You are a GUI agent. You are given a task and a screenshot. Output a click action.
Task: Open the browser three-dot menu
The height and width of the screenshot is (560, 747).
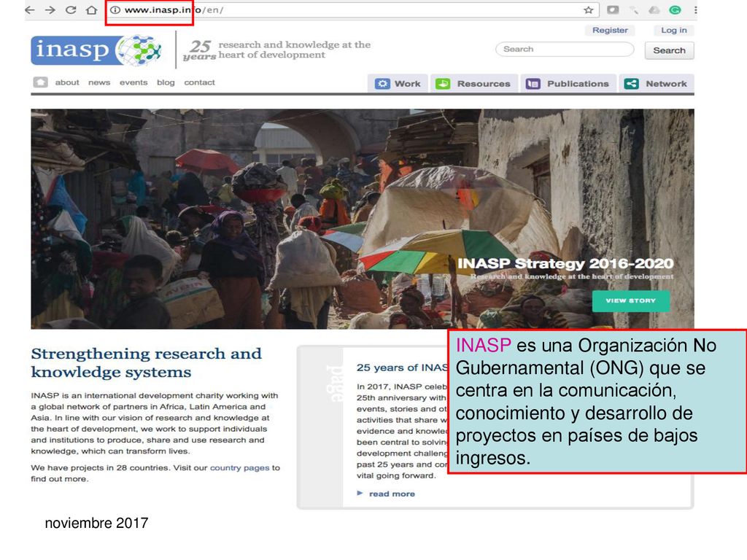(695, 10)
